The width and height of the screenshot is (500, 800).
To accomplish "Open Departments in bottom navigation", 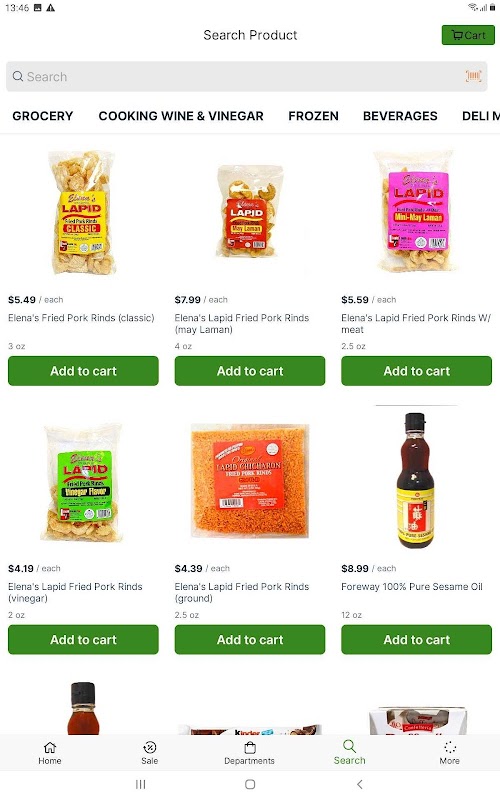I will [249, 753].
